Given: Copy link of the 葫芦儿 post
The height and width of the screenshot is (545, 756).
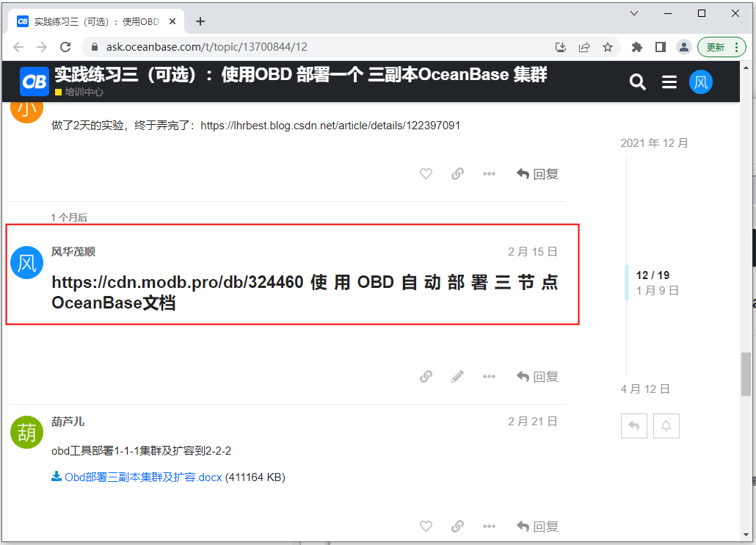Looking at the screenshot, I should point(457,526).
